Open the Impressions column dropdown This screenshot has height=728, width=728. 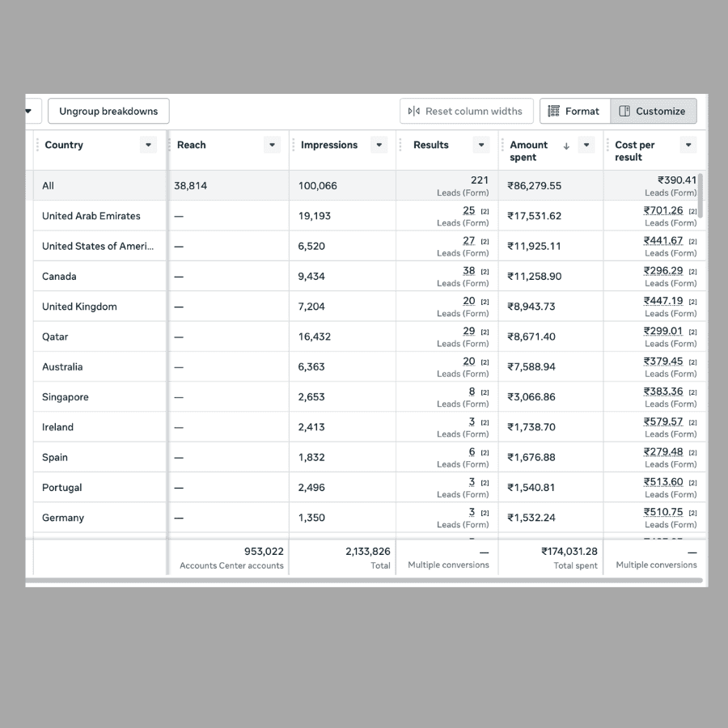pos(379,145)
